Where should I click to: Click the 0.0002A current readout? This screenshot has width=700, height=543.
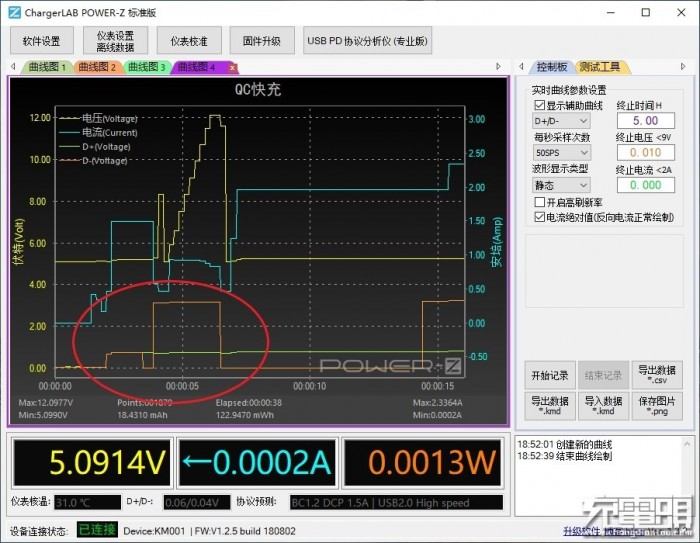pyautogui.click(x=257, y=462)
